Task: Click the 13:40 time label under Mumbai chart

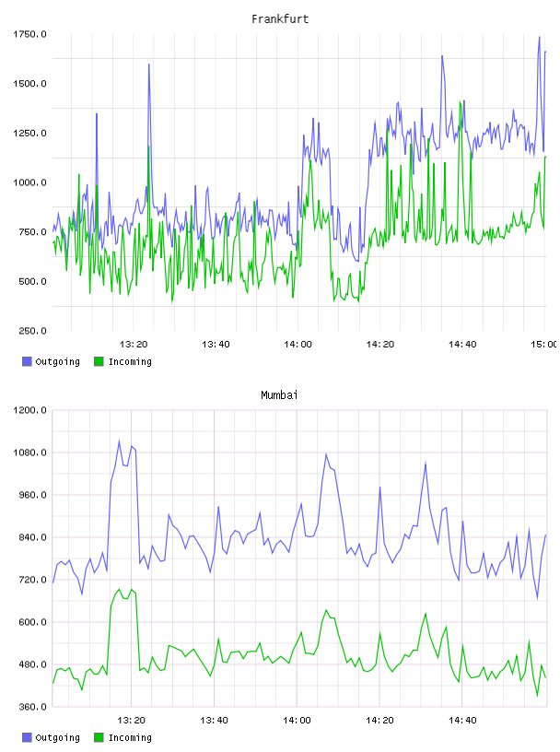Action: [214, 720]
